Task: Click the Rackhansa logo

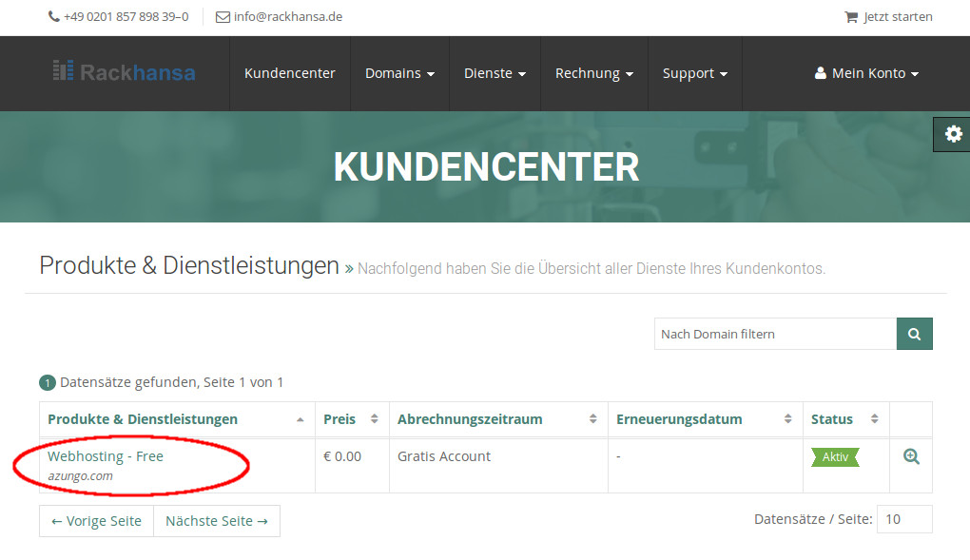Action: click(x=125, y=72)
